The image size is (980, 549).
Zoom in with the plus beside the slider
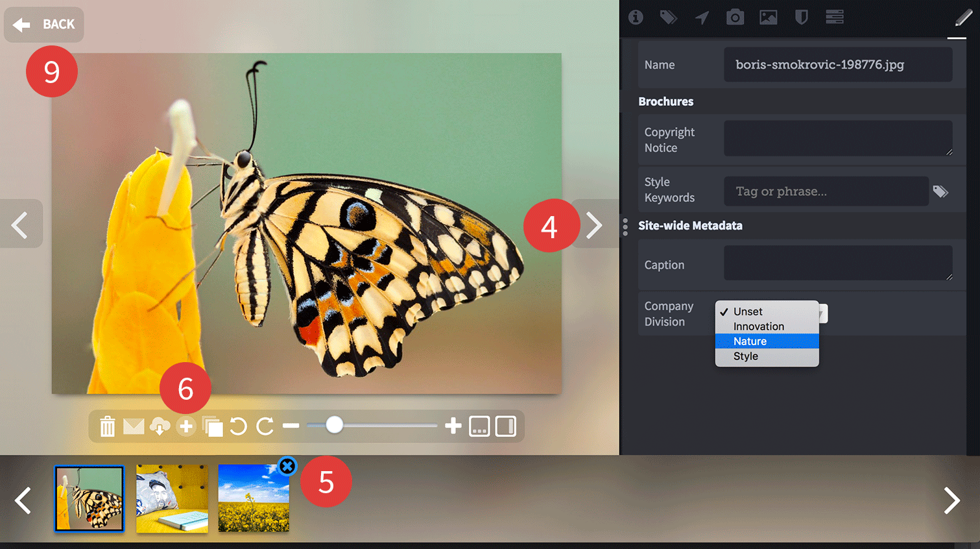(x=453, y=426)
